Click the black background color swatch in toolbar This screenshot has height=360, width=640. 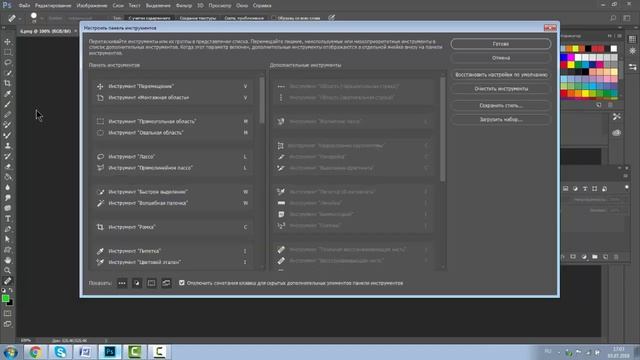[11, 303]
